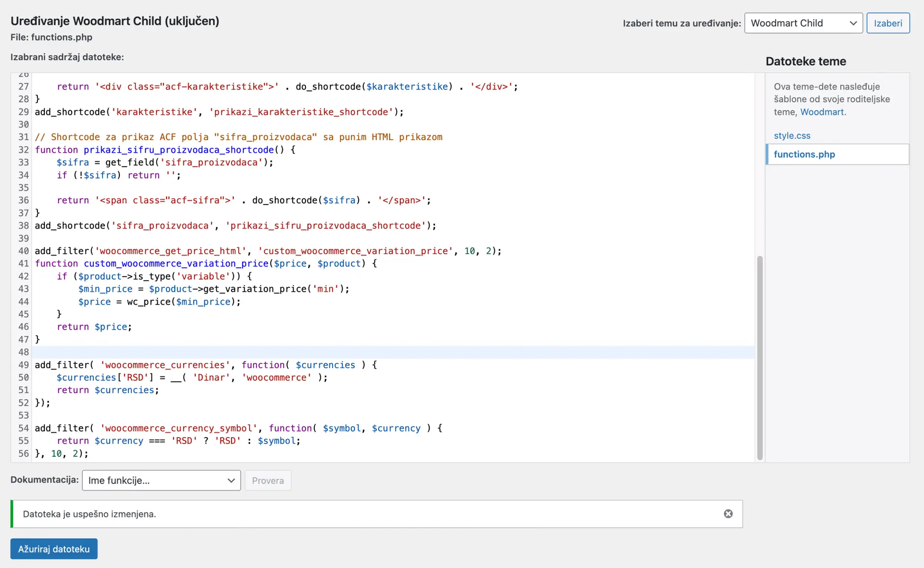Follow the Woodmart parent theme link

[822, 112]
